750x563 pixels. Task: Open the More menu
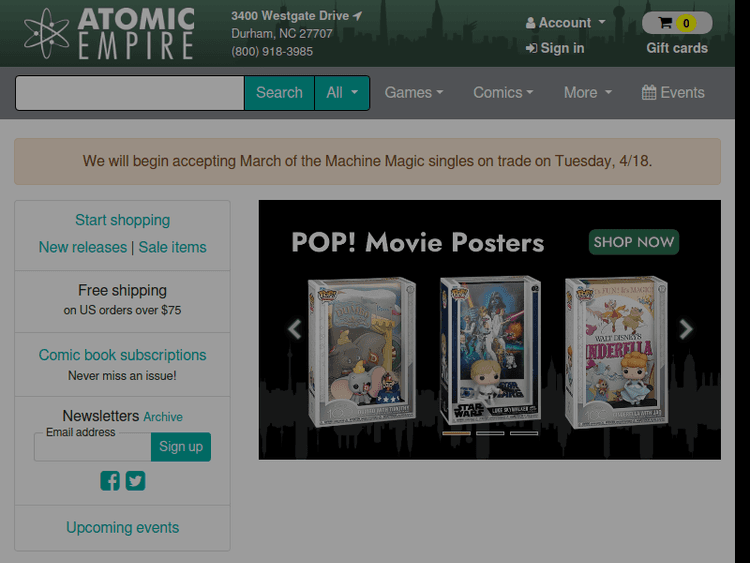[588, 92]
